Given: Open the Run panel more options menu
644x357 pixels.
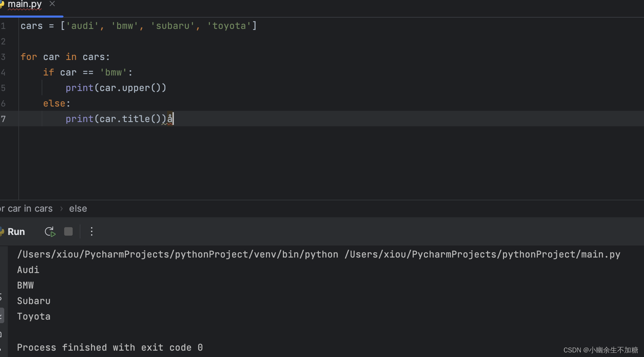Looking at the screenshot, I should pos(92,231).
